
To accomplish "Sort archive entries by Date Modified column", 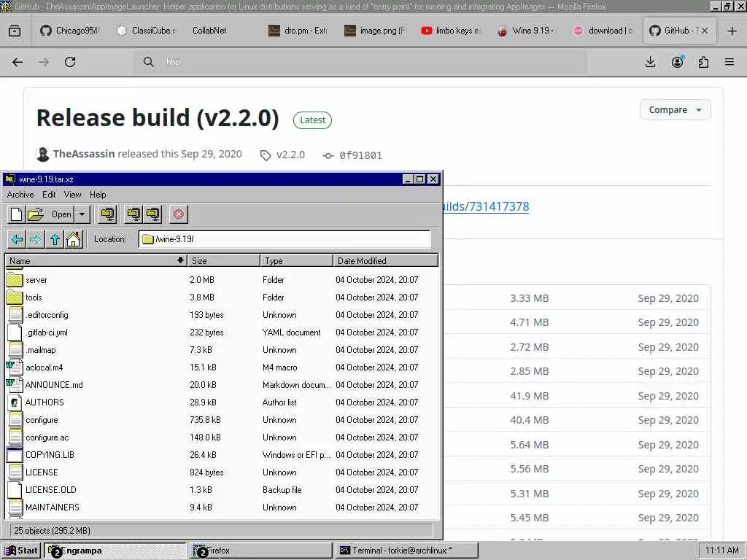I will (x=385, y=260).
